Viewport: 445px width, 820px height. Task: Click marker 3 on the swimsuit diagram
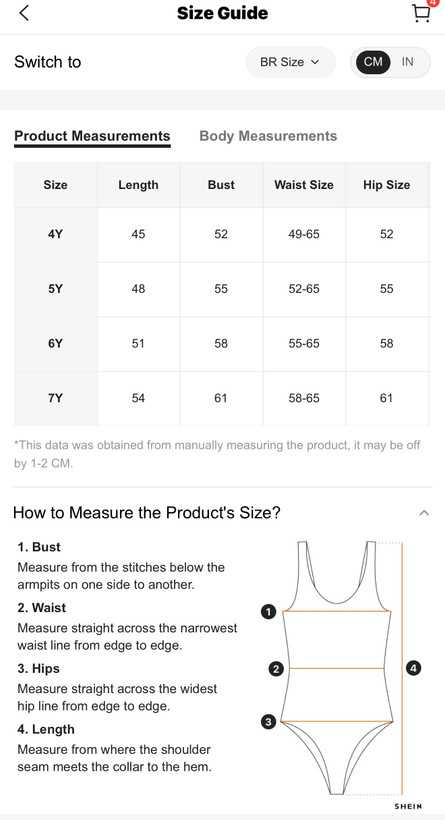coord(268,722)
